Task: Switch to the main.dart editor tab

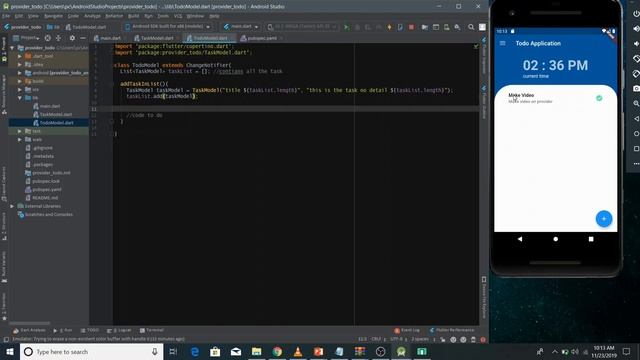Action: (107, 38)
